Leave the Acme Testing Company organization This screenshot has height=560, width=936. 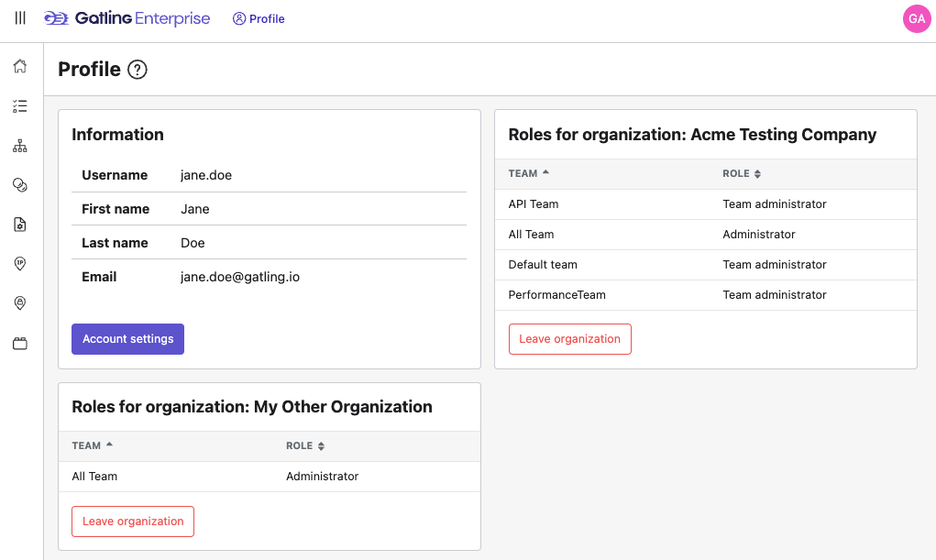click(x=569, y=339)
